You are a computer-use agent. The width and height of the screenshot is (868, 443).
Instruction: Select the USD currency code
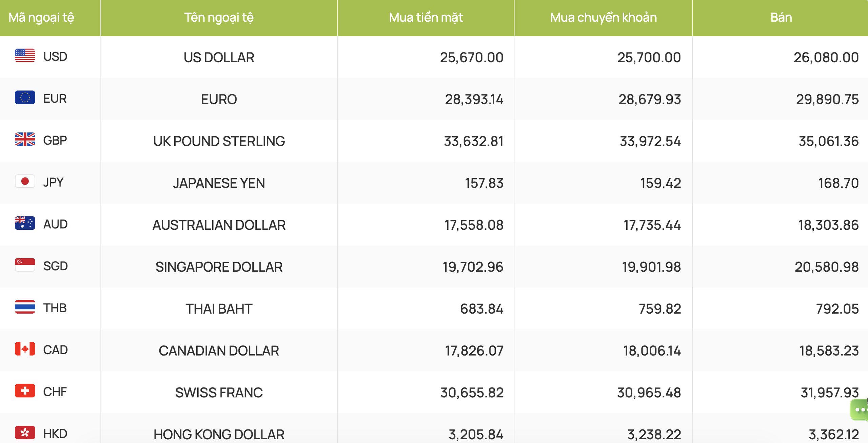55,57
